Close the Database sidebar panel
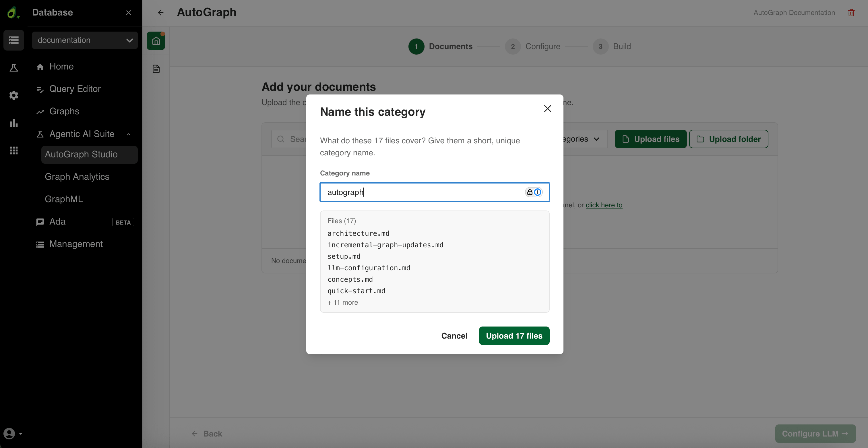The width and height of the screenshot is (868, 448). pyautogui.click(x=128, y=12)
